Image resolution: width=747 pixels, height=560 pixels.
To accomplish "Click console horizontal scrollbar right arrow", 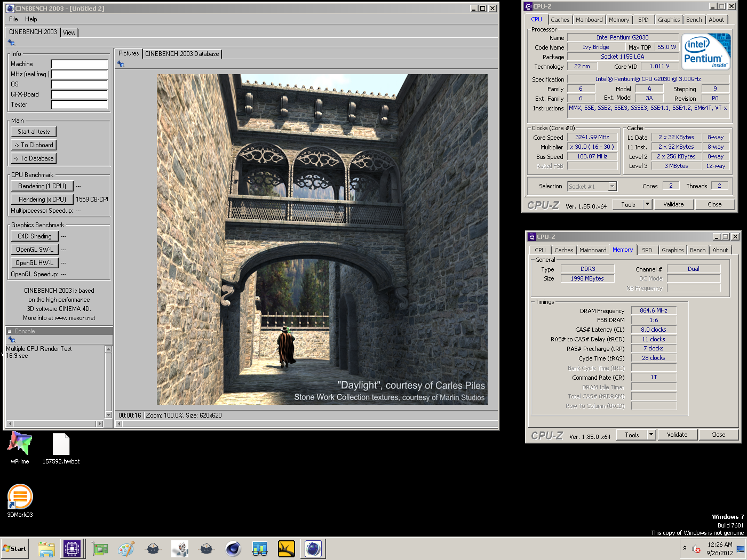I will 99,423.
